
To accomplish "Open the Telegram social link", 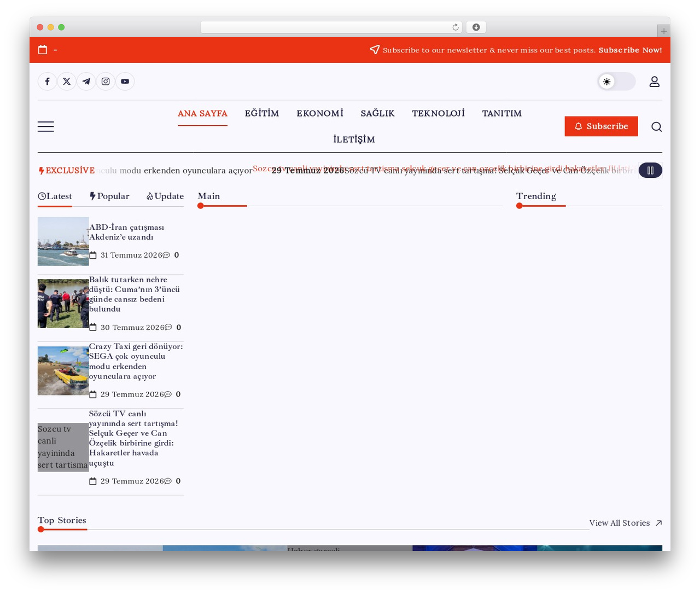I will [86, 82].
